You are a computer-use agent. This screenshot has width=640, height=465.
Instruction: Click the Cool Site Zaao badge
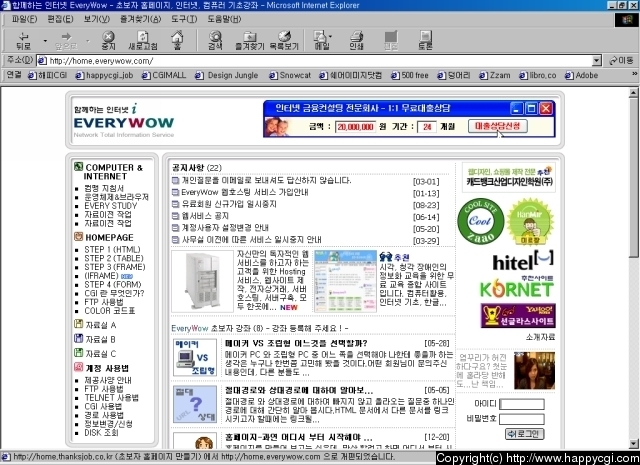pos(480,222)
